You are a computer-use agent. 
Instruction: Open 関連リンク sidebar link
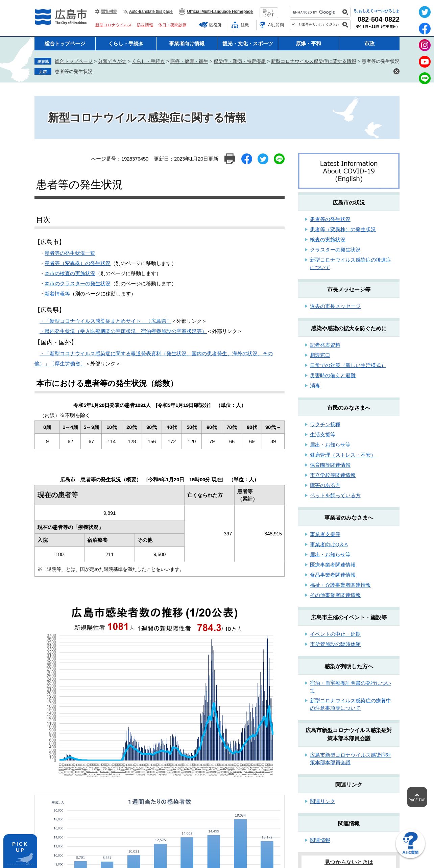322,801
